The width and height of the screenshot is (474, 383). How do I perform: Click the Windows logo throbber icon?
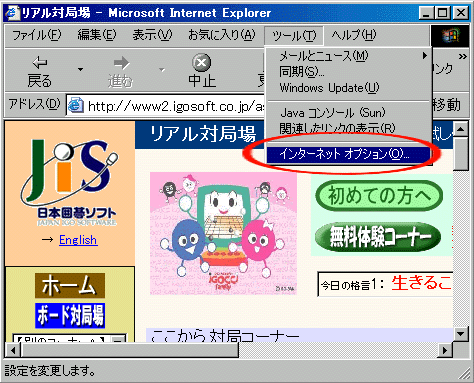pos(450,35)
